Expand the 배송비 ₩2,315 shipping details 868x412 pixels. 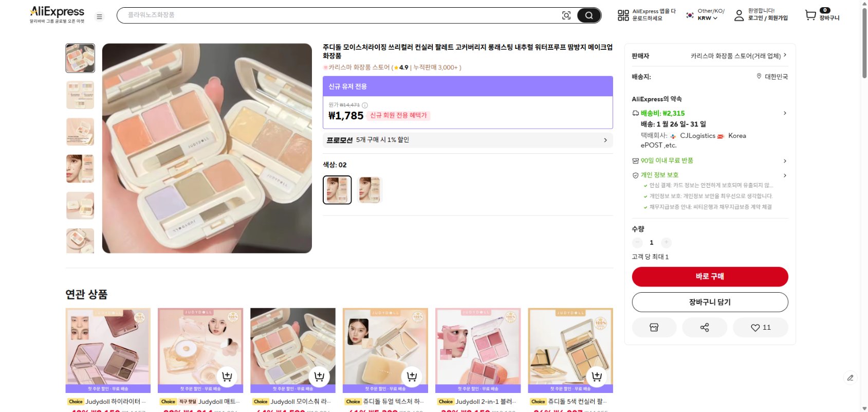tap(710, 113)
